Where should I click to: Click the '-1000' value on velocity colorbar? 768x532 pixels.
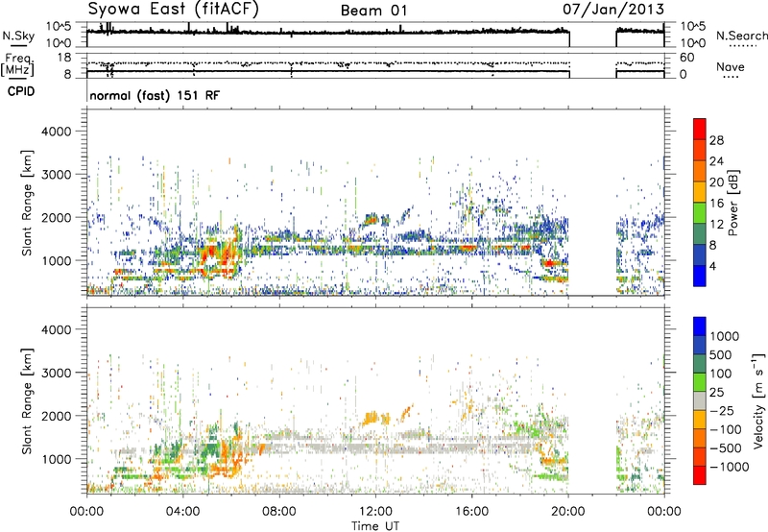(729, 467)
